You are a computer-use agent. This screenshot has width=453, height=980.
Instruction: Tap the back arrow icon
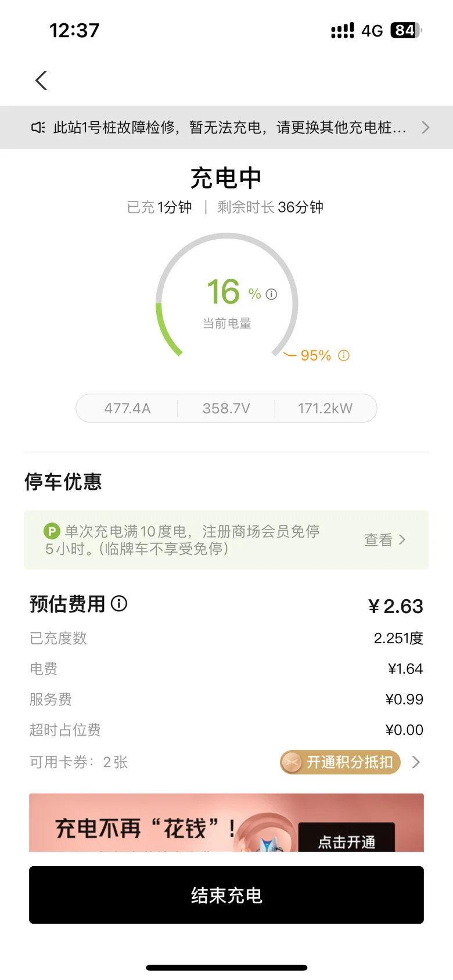41,80
